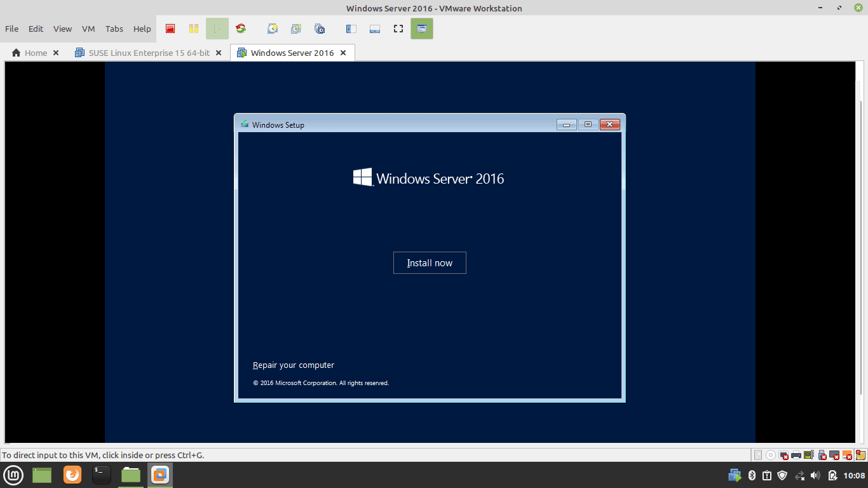Screen dimensions: 868x488
Task: Click the sound card status icon
Action: pos(809,455)
